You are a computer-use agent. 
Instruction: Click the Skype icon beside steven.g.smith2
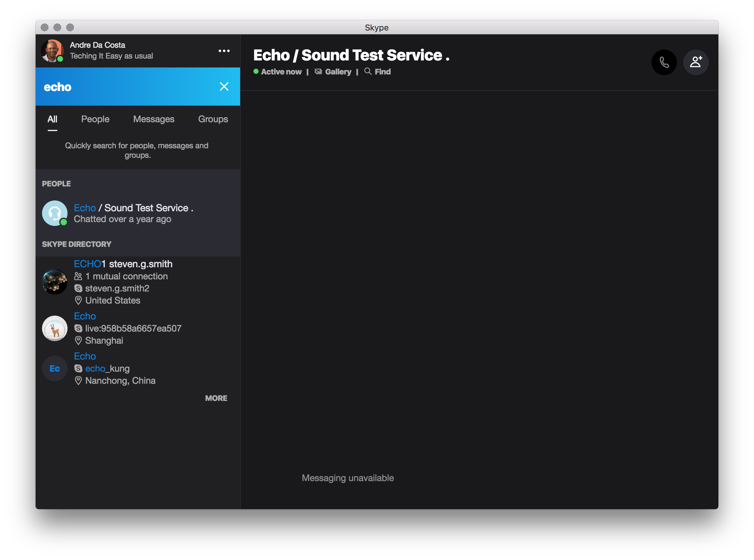coord(78,289)
